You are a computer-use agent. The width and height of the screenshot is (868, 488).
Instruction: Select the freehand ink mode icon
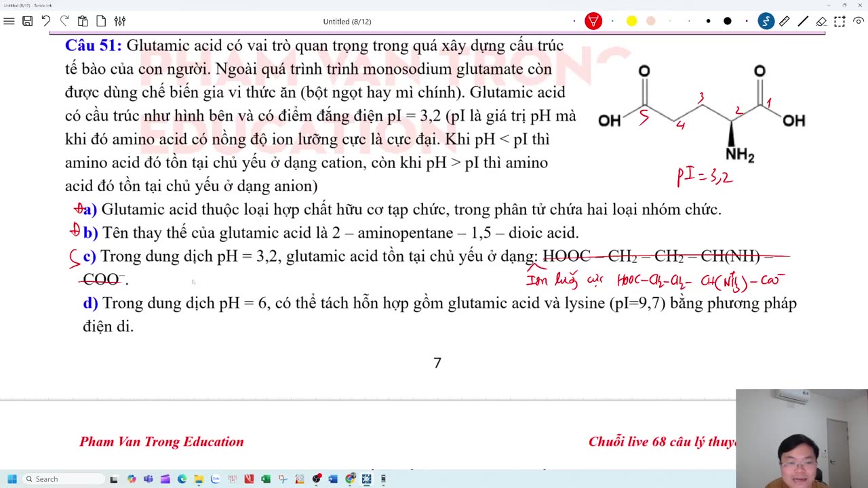[766, 21]
